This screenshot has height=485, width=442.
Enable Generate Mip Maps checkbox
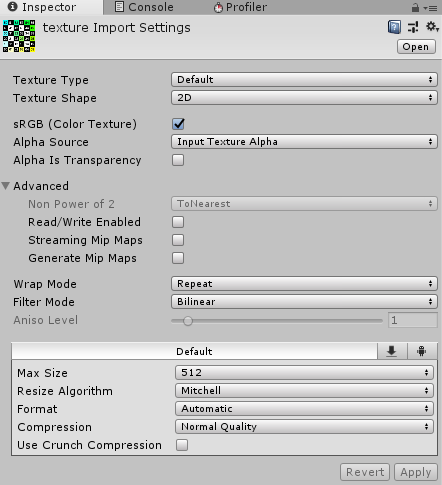(178, 258)
